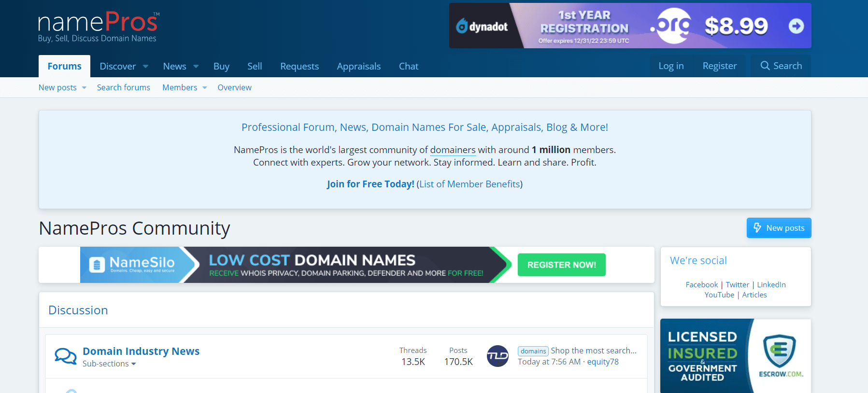Open the LinkedIn social link
Viewport: 868px width, 393px height.
771,285
